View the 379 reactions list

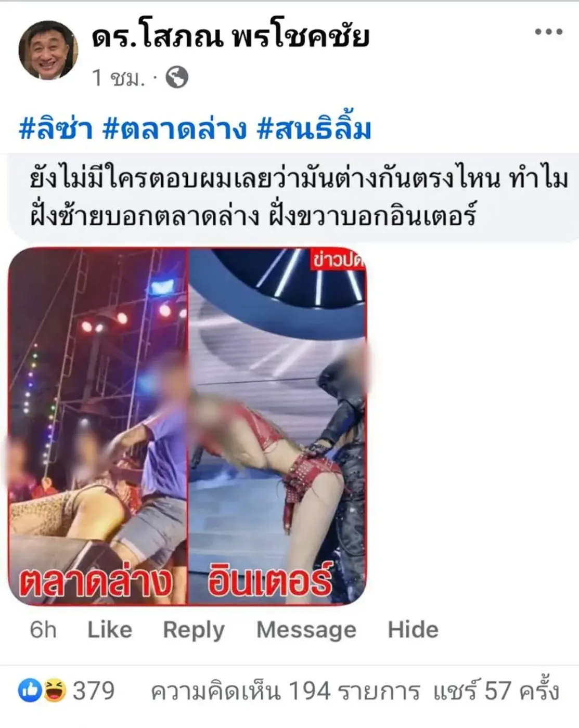tap(94, 691)
